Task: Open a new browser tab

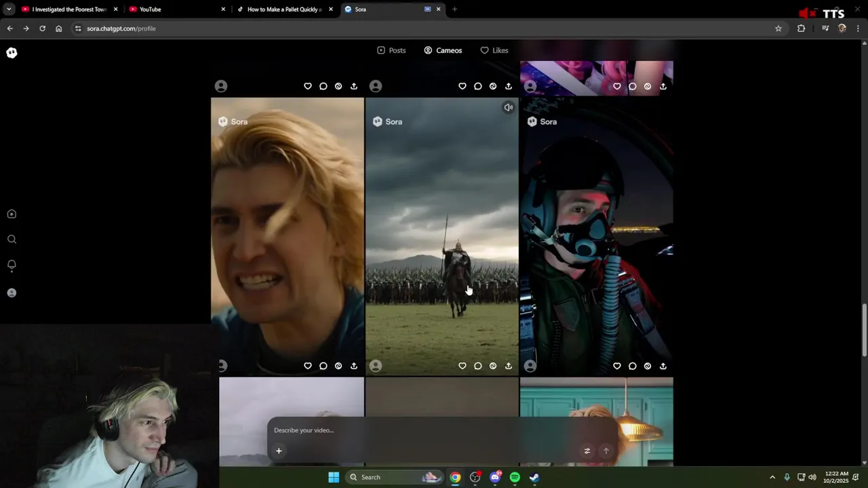Action: pos(454,9)
